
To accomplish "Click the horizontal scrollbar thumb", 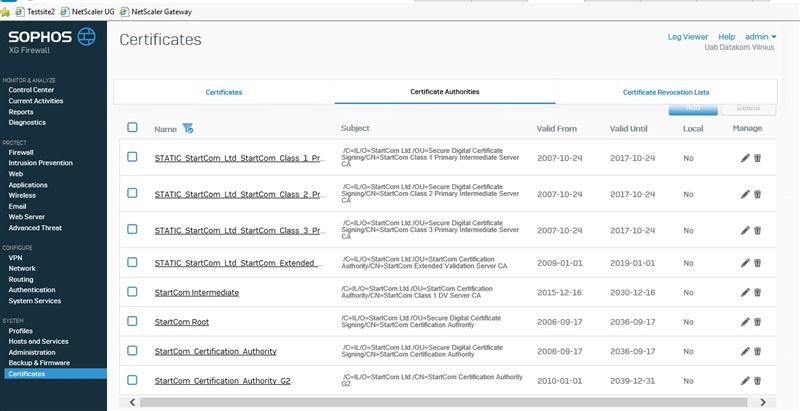I will (443, 402).
